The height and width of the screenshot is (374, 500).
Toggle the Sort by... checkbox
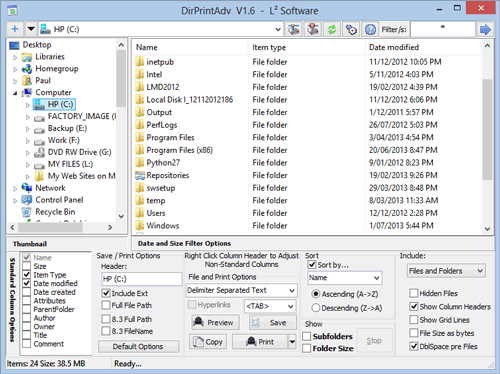[x=311, y=265]
